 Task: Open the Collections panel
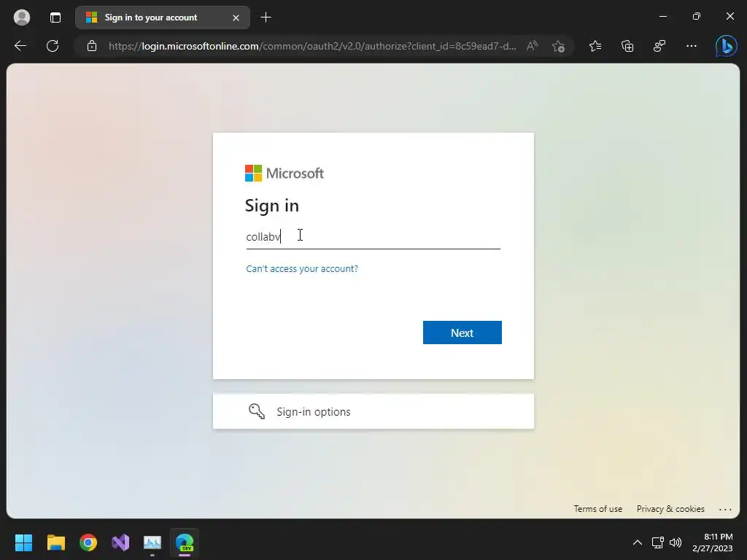(x=627, y=46)
